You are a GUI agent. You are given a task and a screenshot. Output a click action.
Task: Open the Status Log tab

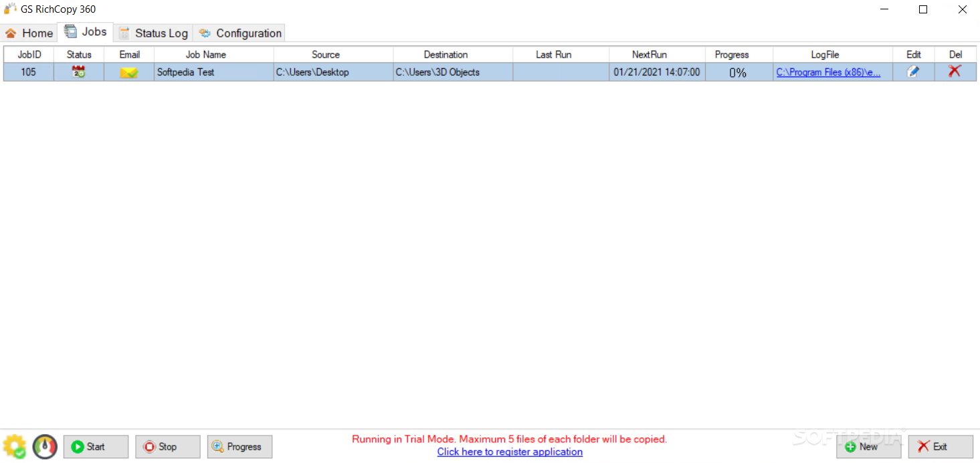153,33
